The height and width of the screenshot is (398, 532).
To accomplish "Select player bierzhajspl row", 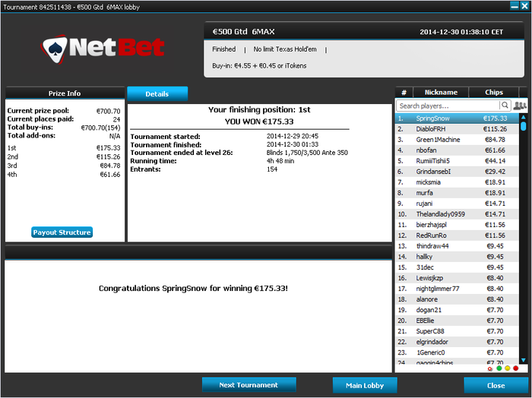I will (x=457, y=225).
